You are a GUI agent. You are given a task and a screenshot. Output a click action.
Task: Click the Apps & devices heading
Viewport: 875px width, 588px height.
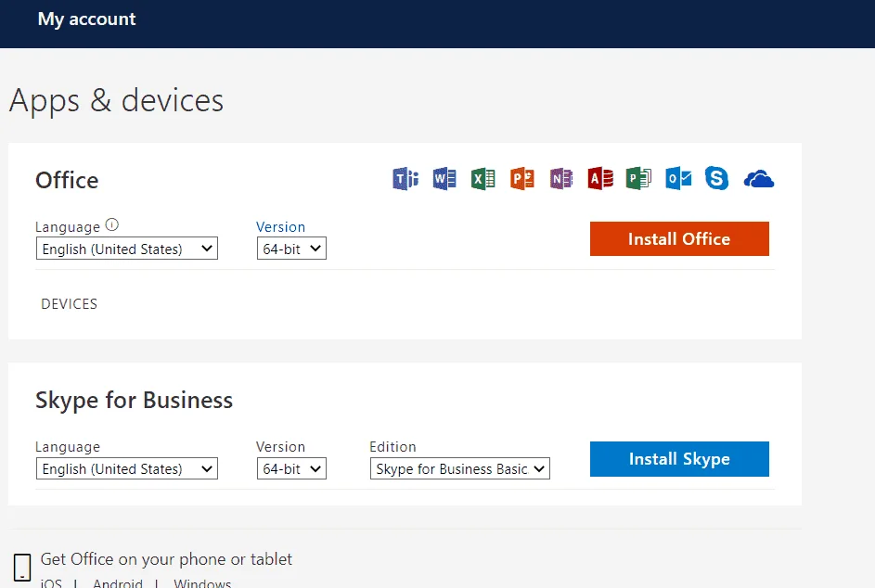tap(117, 101)
